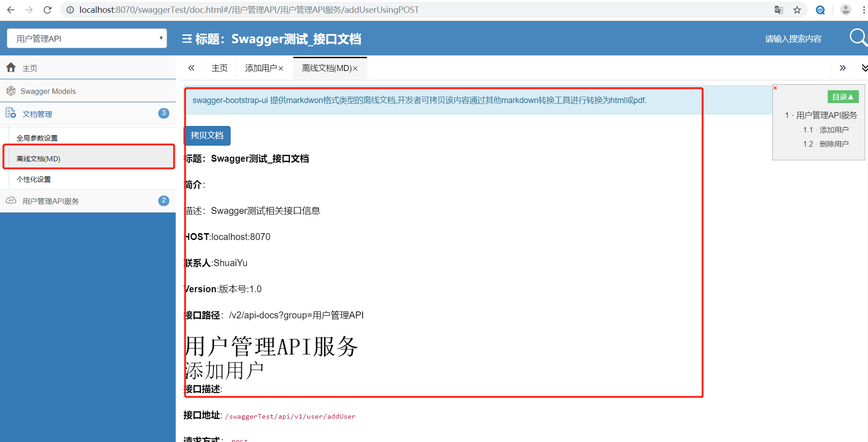Open browser three-dot menu
The width and height of the screenshot is (868, 442).
pos(863,10)
